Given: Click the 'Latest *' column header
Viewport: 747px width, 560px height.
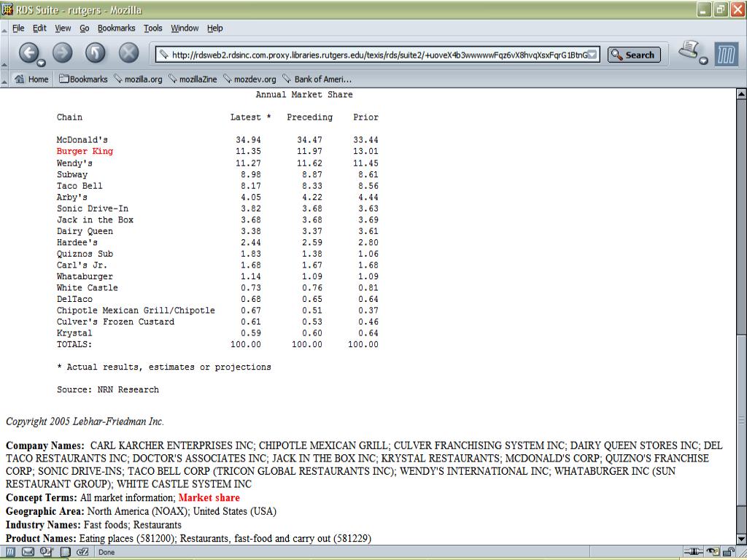Looking at the screenshot, I should (x=251, y=117).
